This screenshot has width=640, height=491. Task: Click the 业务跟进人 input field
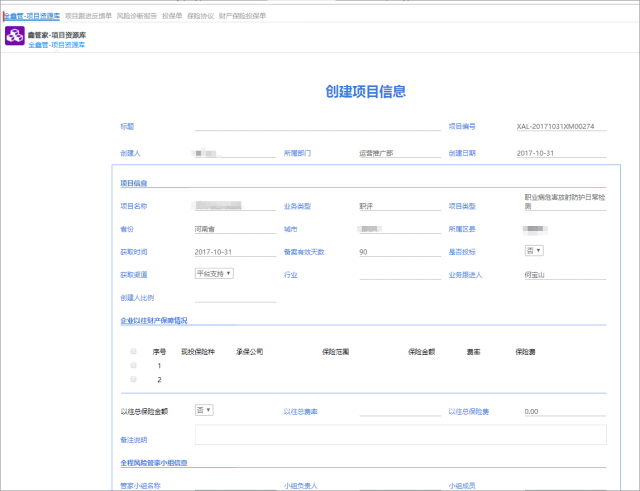(x=565, y=275)
